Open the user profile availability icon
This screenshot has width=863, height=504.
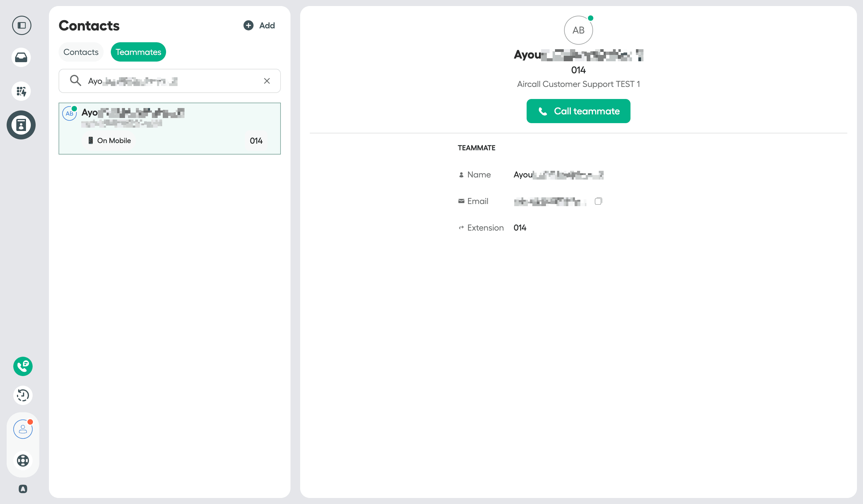click(x=23, y=429)
